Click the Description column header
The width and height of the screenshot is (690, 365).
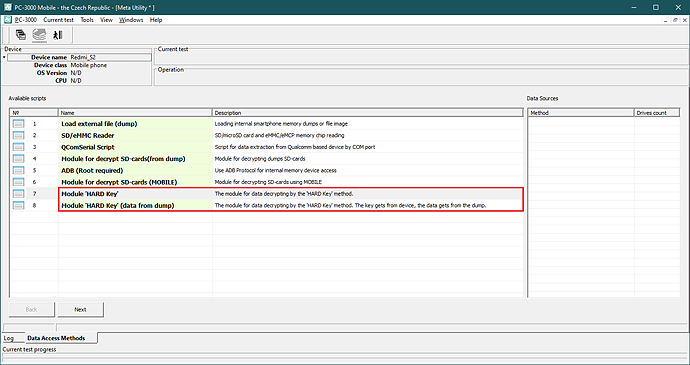pyautogui.click(x=367, y=113)
